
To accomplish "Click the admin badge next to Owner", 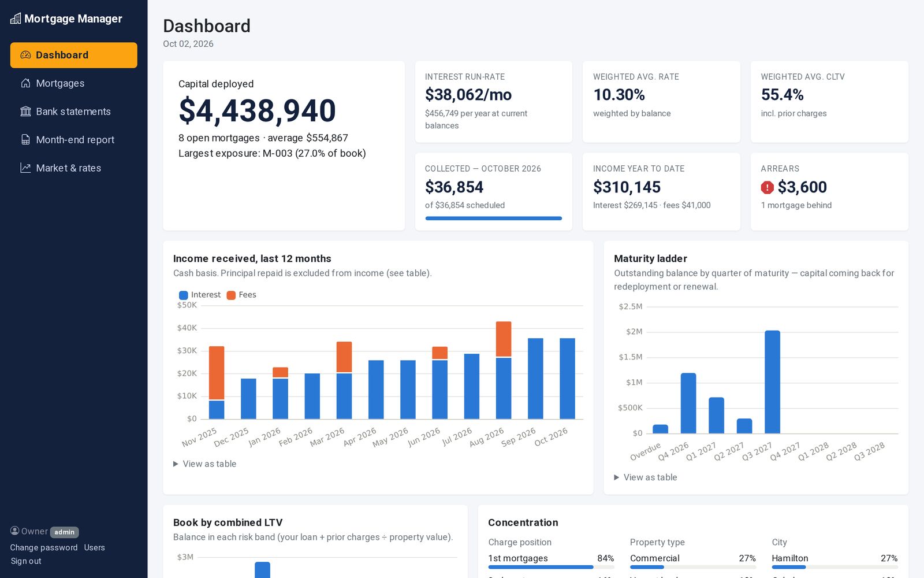I will tap(64, 532).
